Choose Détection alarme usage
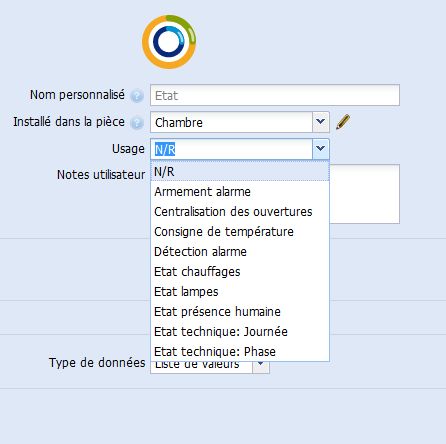 coord(240,252)
